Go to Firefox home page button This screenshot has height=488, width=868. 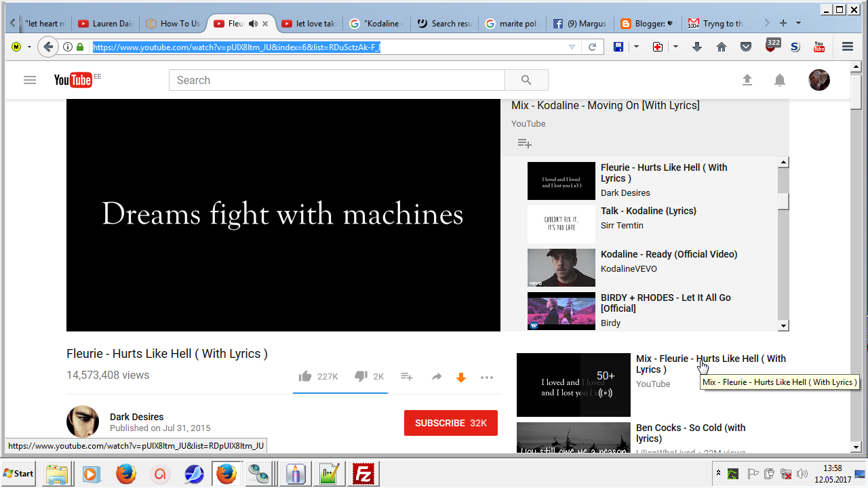(722, 47)
